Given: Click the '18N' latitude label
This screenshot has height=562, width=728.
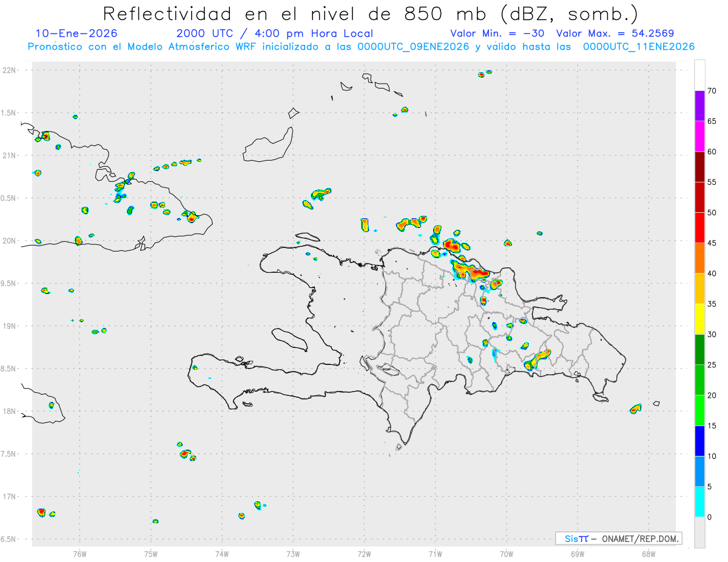Looking at the screenshot, I should (x=10, y=411).
